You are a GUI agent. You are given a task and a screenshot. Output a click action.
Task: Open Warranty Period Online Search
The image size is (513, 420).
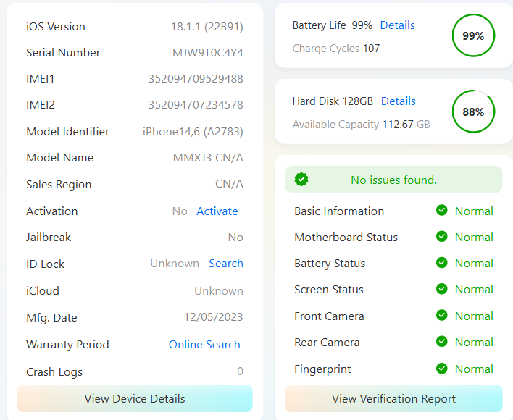click(204, 345)
